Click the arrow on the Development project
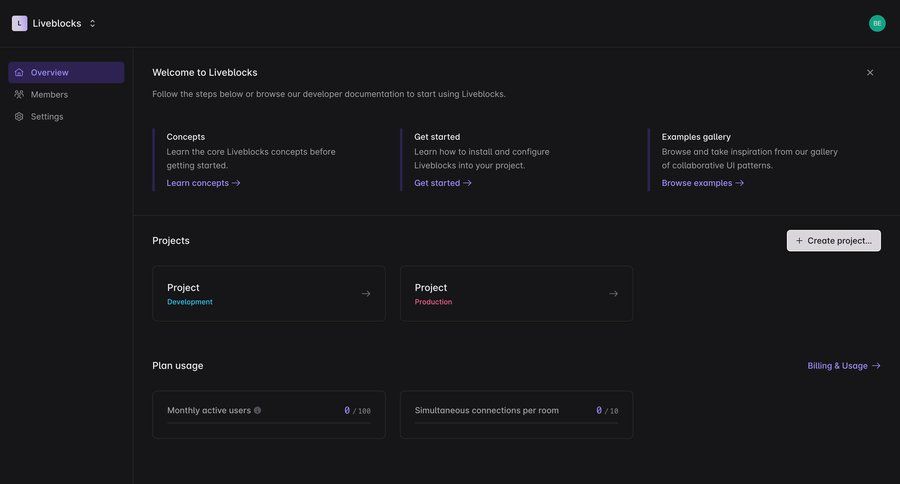Image resolution: width=900 pixels, height=484 pixels. [366, 293]
